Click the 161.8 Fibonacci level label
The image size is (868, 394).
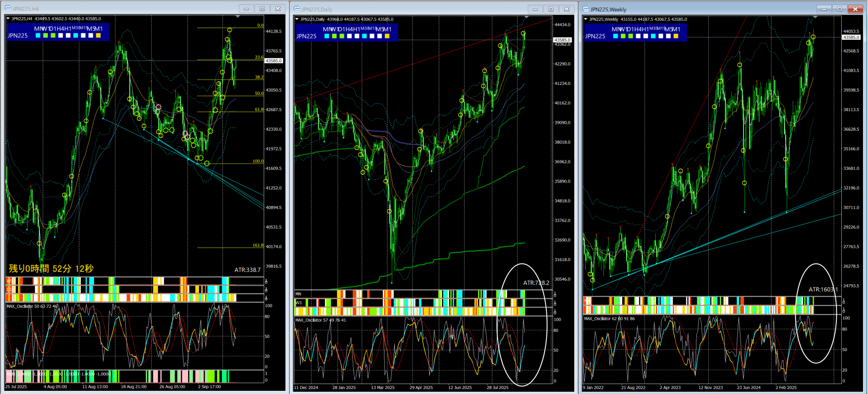[258, 245]
